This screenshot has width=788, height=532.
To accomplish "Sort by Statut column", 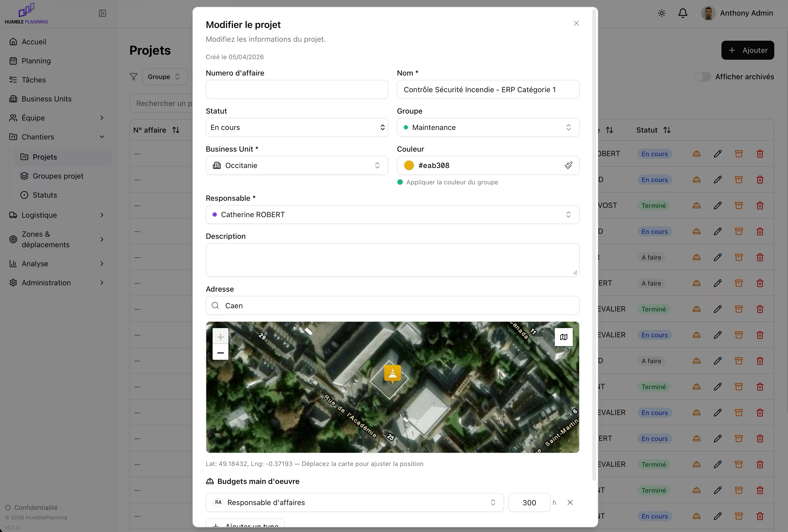I will [x=667, y=130].
